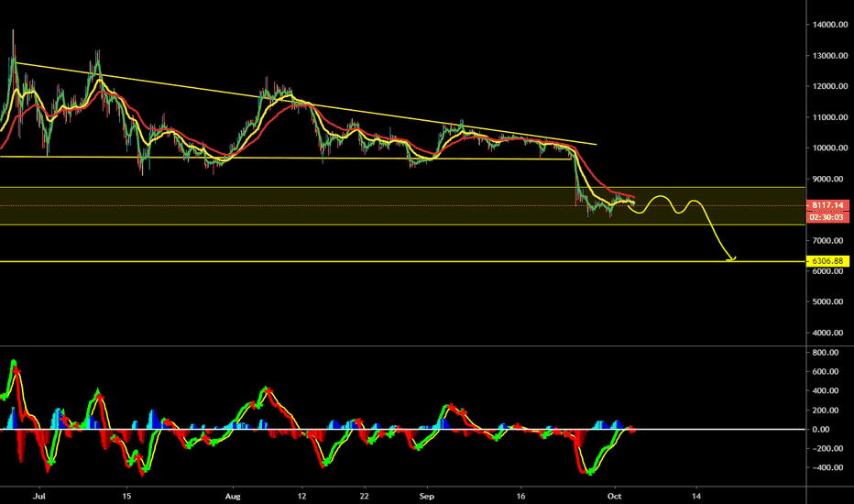
Task: Select the 12 date label
Action: 301,497
